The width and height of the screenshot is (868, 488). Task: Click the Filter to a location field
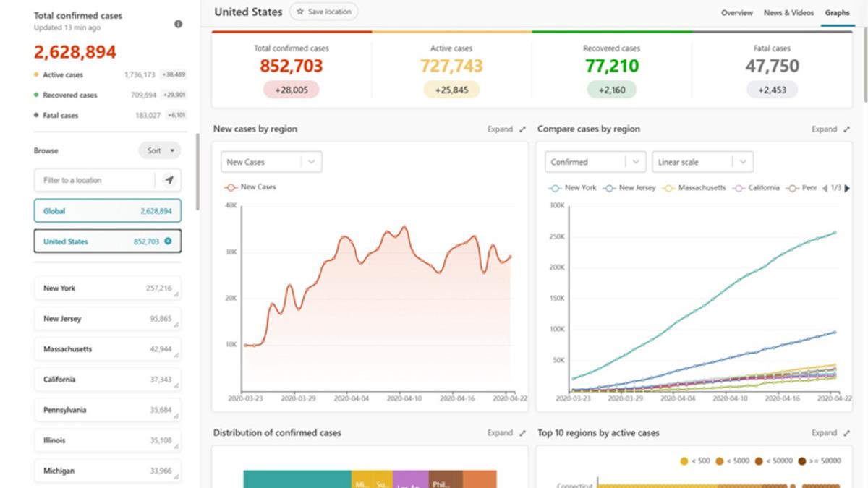click(x=94, y=180)
